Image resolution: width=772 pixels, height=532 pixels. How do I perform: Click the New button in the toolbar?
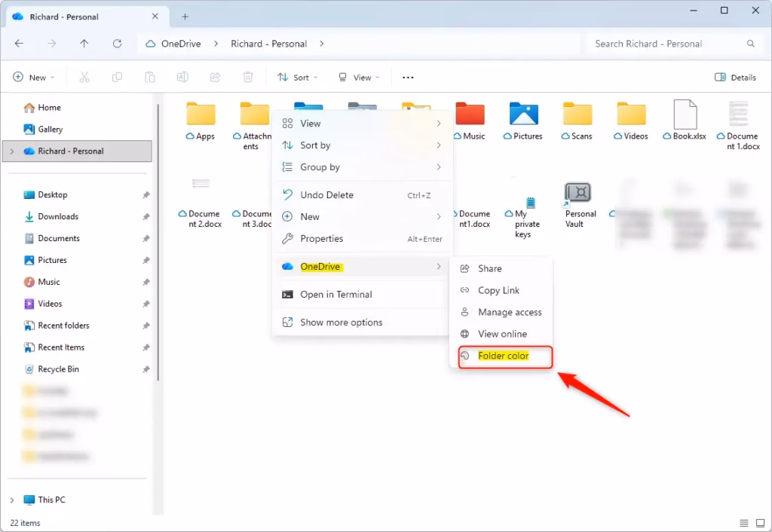33,77
